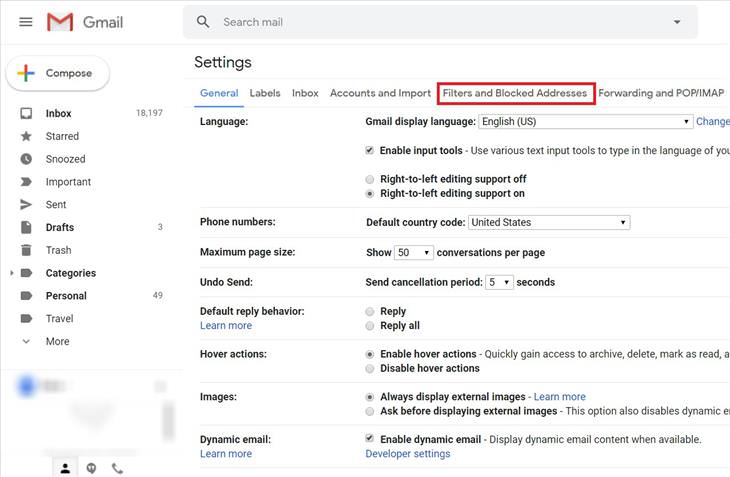Select Right-to-left editing support on

click(x=370, y=194)
